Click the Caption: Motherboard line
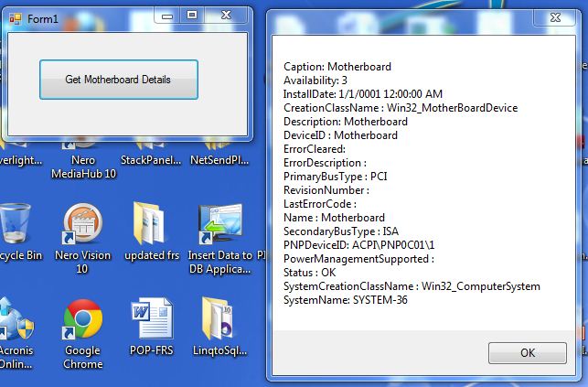Screen dimensions: 588x387 [x=337, y=67]
